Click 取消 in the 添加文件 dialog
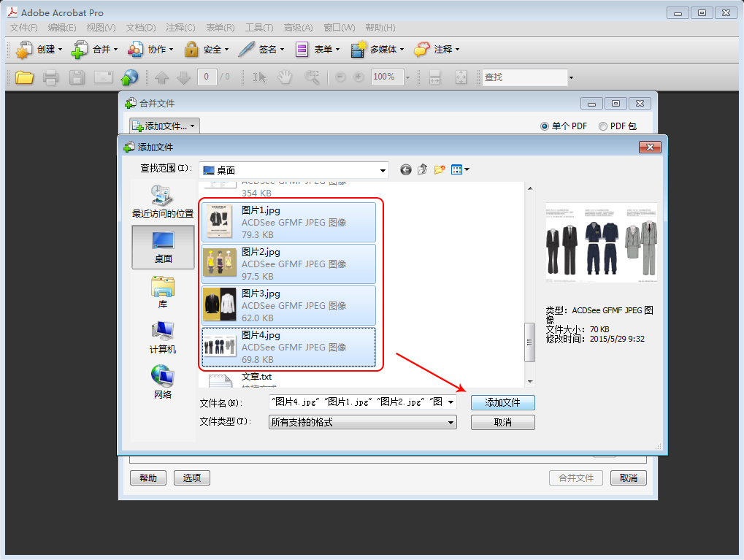 [503, 422]
